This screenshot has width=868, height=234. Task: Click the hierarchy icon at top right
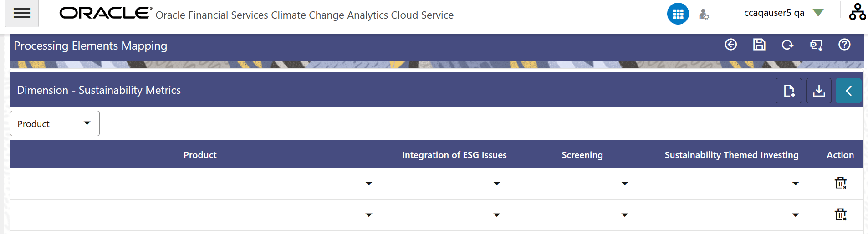pyautogui.click(x=857, y=12)
